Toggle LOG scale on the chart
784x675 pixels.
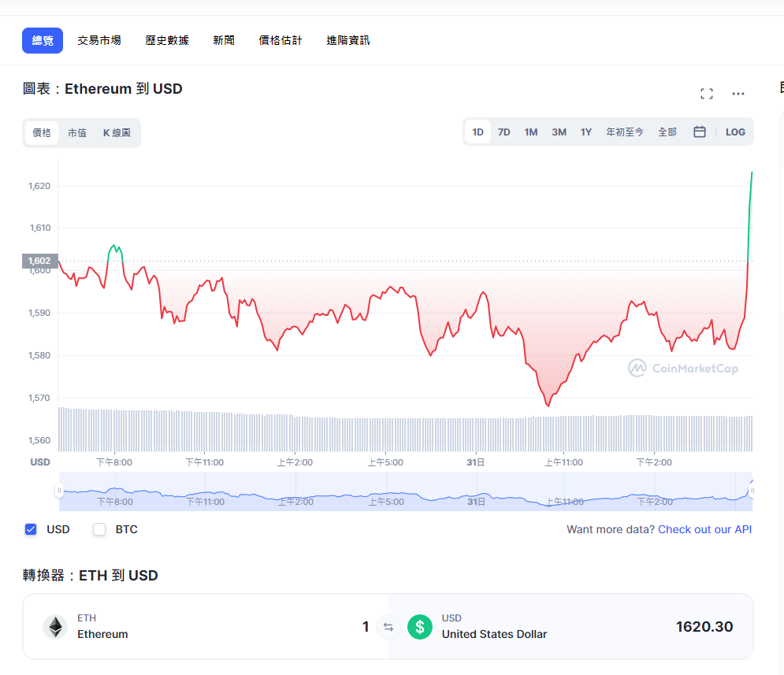click(735, 132)
